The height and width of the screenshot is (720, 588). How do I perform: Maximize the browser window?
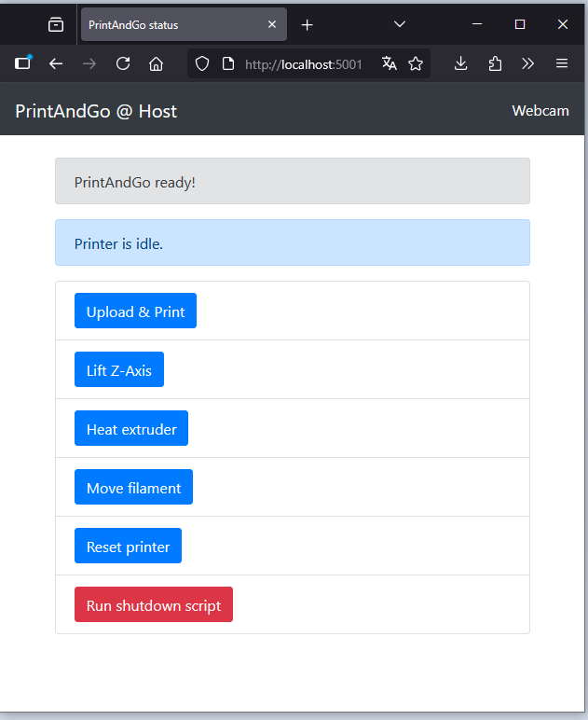(520, 24)
